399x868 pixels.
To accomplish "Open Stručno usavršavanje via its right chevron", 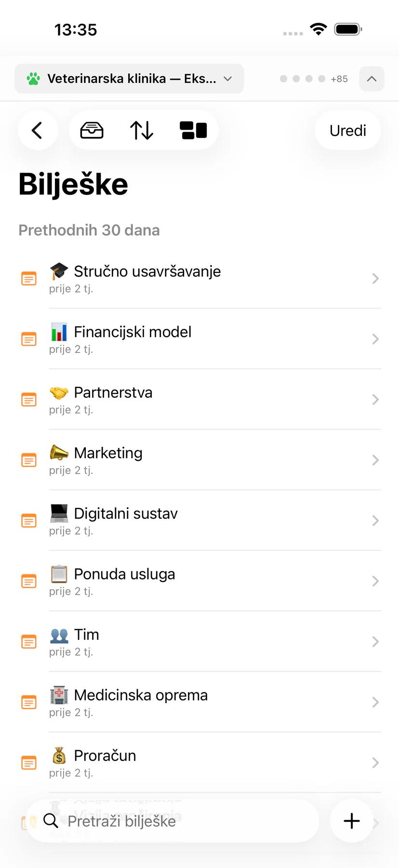I will [375, 278].
